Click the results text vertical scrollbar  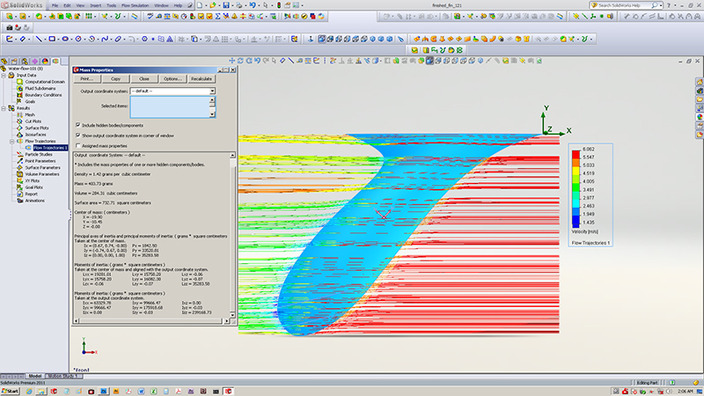pos(233,235)
